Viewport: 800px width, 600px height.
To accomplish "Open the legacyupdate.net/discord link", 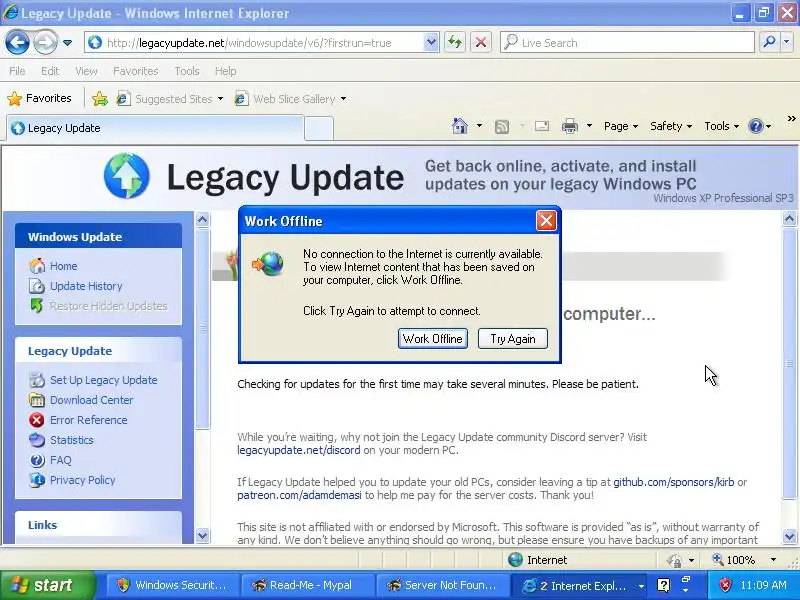I will (298, 450).
